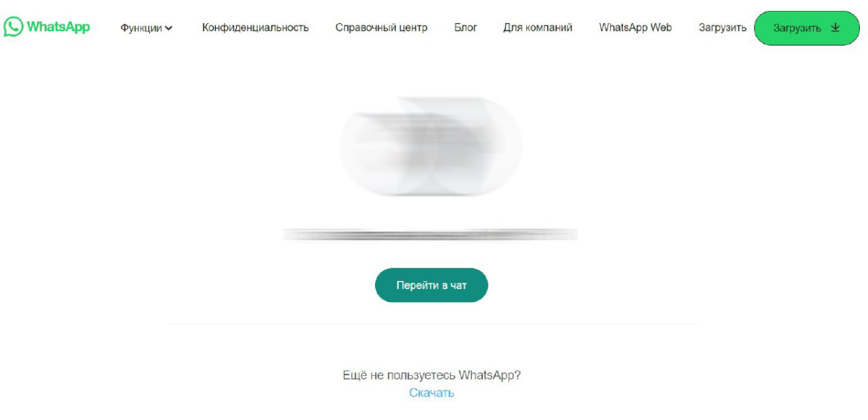Click the green Загрузить button

click(x=807, y=28)
